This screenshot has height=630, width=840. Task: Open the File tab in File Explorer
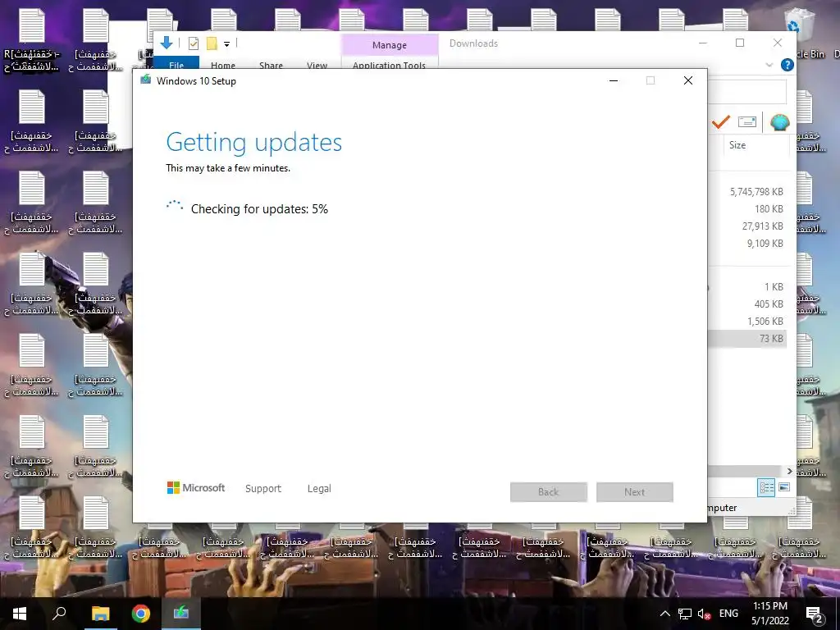(176, 62)
